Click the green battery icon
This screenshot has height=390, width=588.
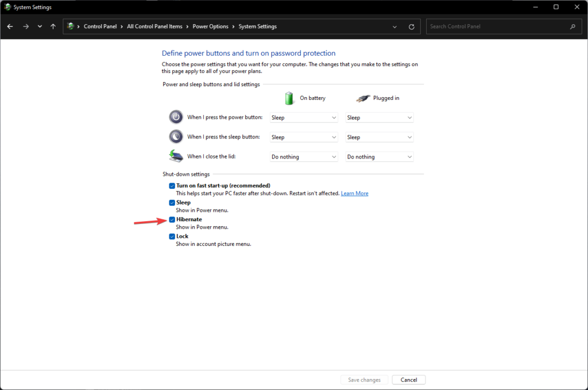tap(289, 98)
